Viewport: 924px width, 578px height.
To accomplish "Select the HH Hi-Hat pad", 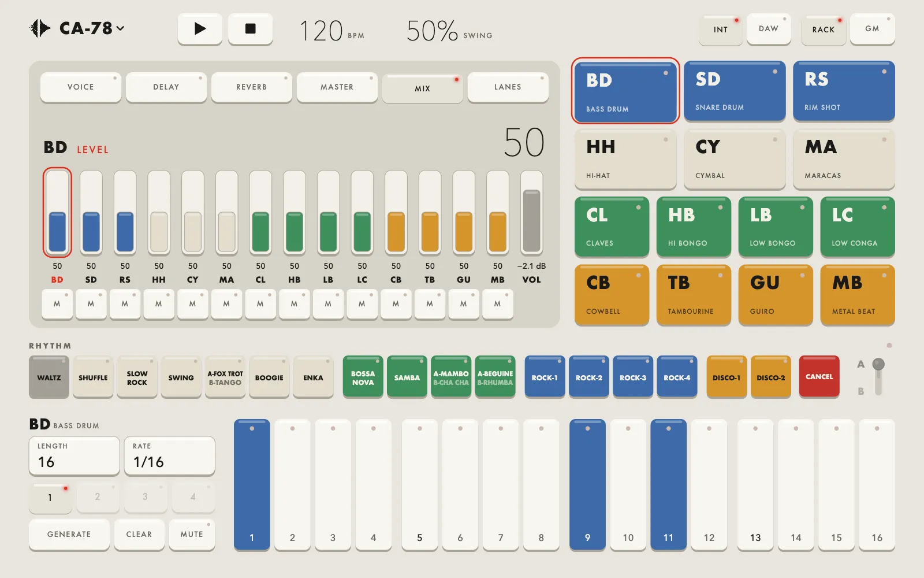I will (625, 159).
